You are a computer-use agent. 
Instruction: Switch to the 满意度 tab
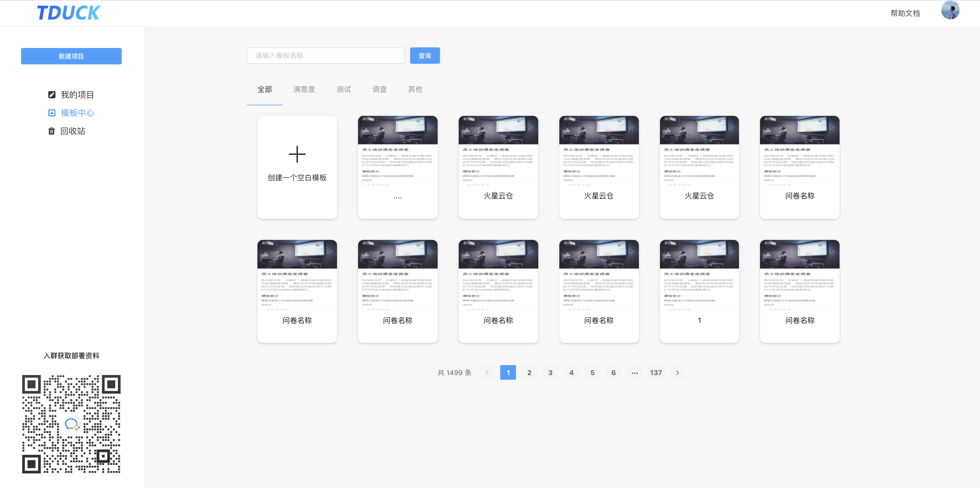[304, 90]
